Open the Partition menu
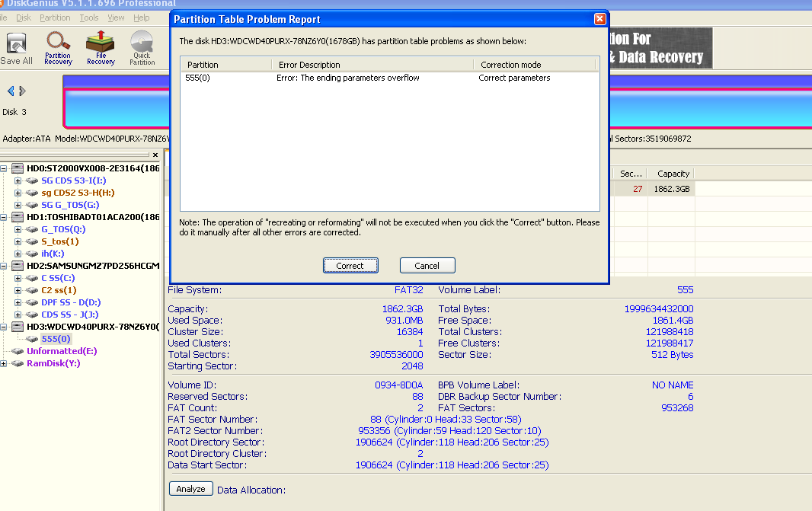 tap(54, 18)
